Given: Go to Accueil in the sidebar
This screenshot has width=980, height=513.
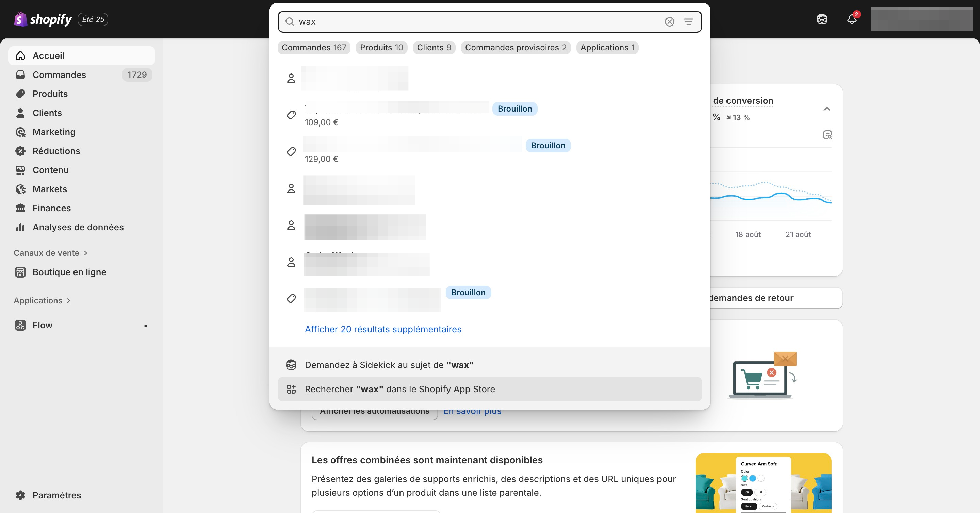Looking at the screenshot, I should click(x=81, y=56).
